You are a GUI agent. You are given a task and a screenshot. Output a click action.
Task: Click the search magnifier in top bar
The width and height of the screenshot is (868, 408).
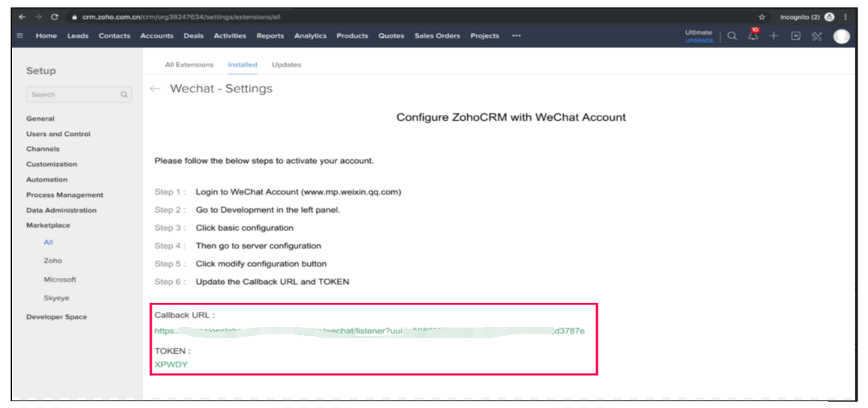pos(732,36)
